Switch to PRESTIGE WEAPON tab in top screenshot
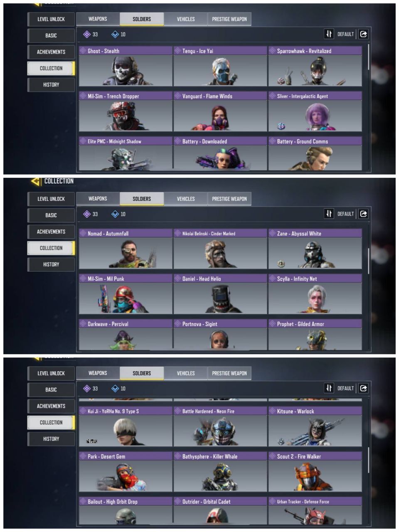The image size is (399, 532). click(x=229, y=19)
